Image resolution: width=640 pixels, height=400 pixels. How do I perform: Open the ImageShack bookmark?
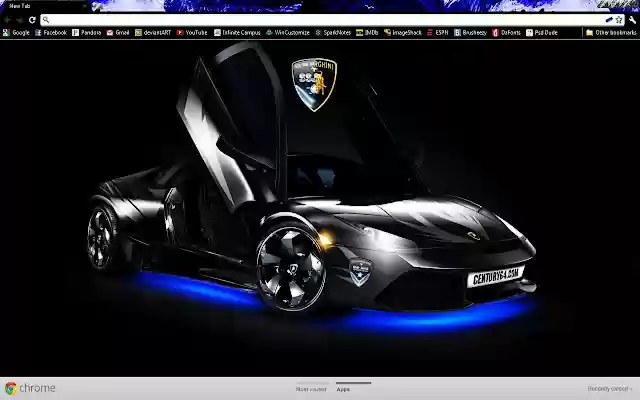[403, 33]
